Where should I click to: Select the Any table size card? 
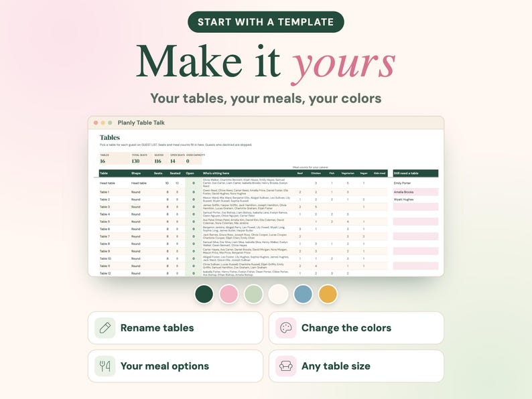(x=356, y=366)
